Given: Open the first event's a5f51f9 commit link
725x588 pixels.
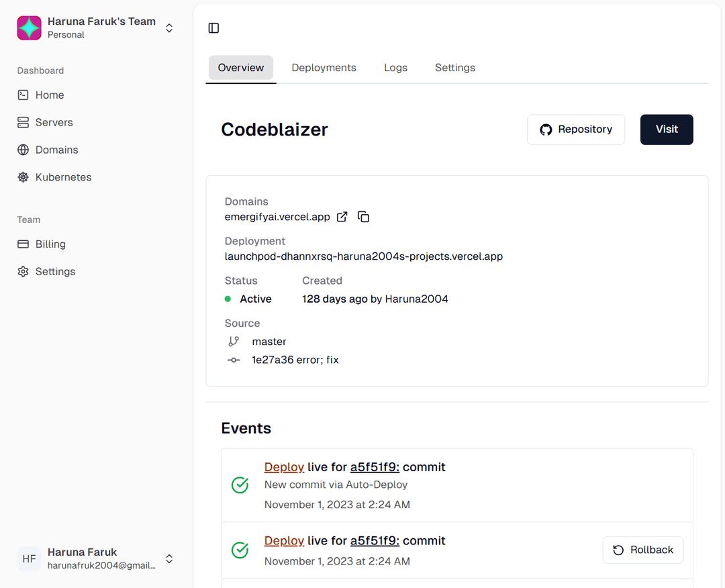Looking at the screenshot, I should [x=375, y=467].
